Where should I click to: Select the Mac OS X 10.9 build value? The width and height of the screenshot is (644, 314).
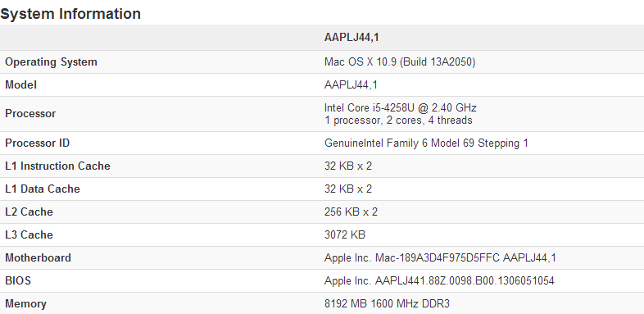coord(400,62)
